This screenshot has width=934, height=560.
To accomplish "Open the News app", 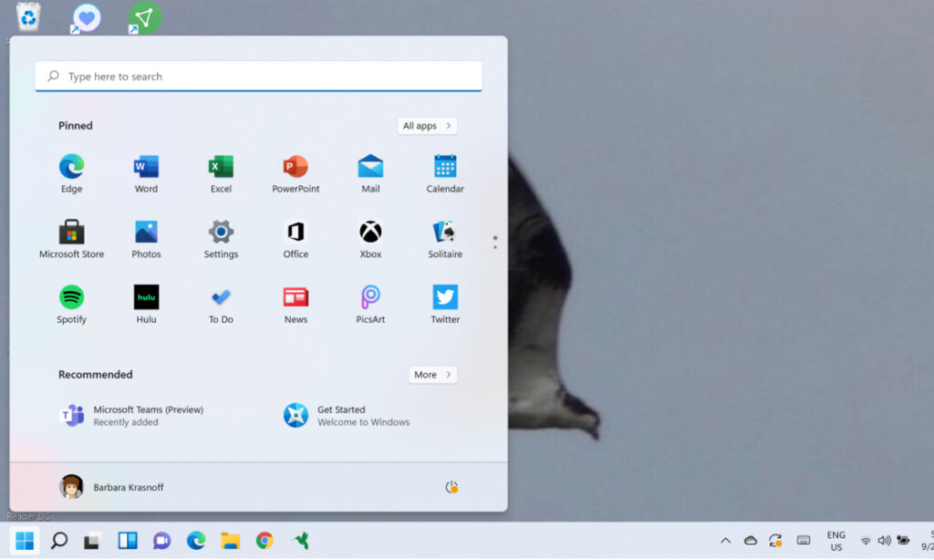I will point(296,305).
